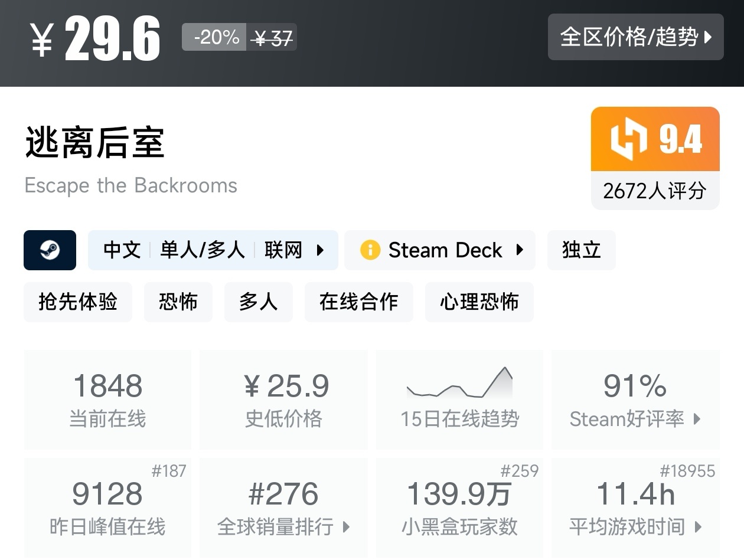Screen dimensions: 744x560
Task: Click the 单人/多人 mode label
Action: (x=203, y=250)
